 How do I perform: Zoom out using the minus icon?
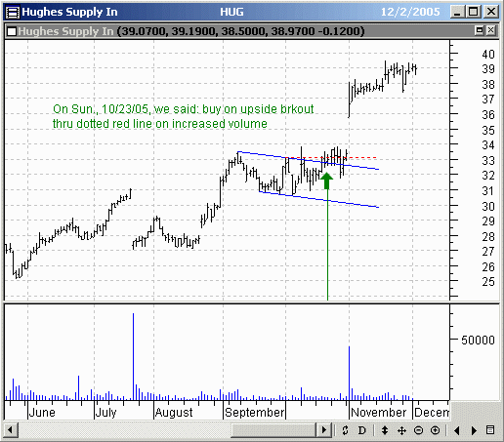coord(418,430)
